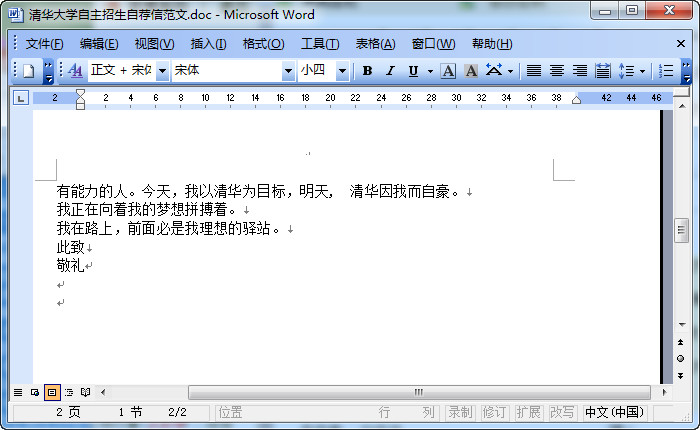Click the first-line indent marker on ruler
The height and width of the screenshot is (430, 700).
point(80,93)
